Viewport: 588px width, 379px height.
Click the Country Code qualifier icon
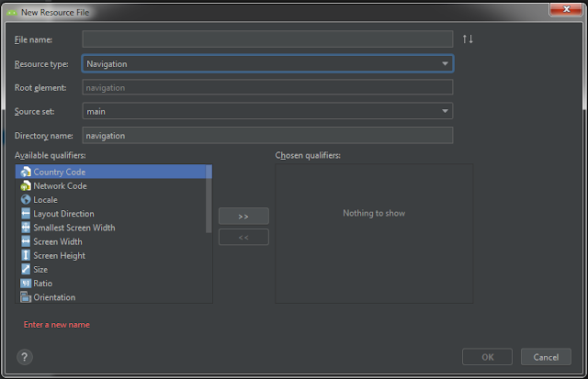26,172
